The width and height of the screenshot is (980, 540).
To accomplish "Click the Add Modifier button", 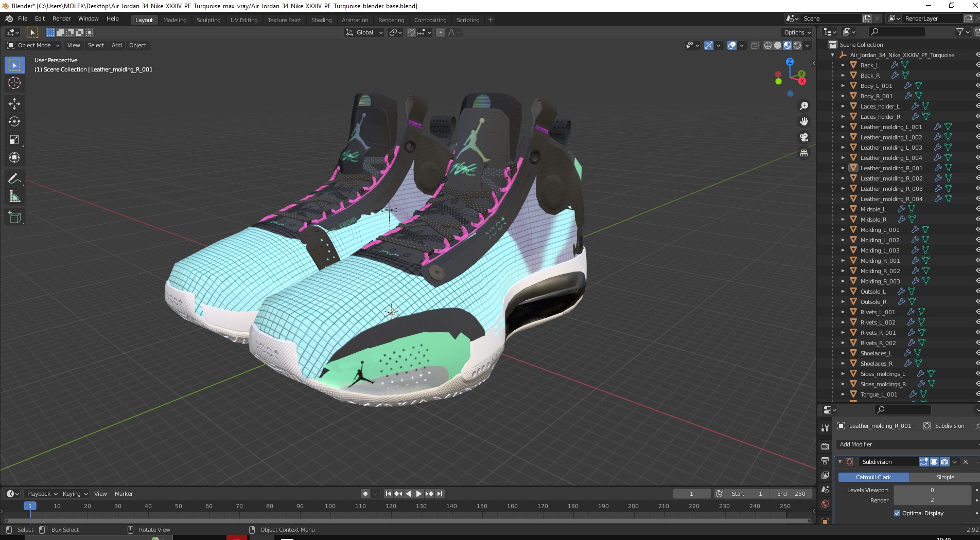I will 907,444.
